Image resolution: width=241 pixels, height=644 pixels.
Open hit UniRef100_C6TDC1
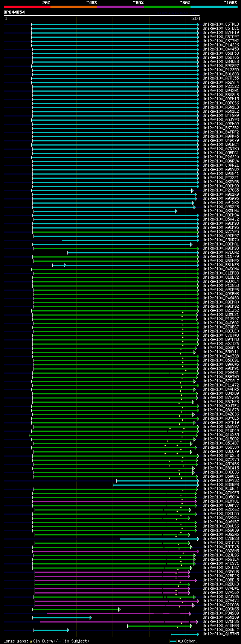pos(221,28)
